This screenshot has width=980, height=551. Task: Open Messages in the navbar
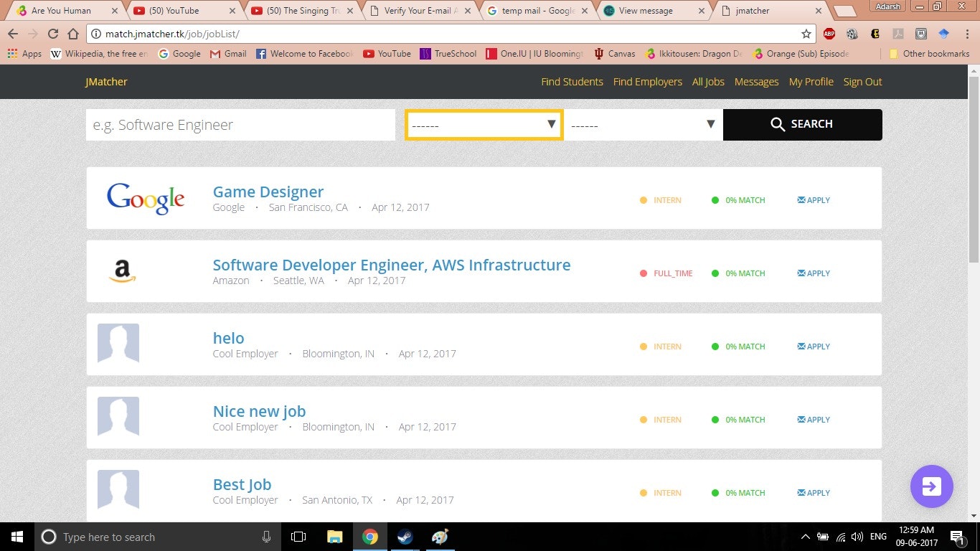pyautogui.click(x=756, y=82)
